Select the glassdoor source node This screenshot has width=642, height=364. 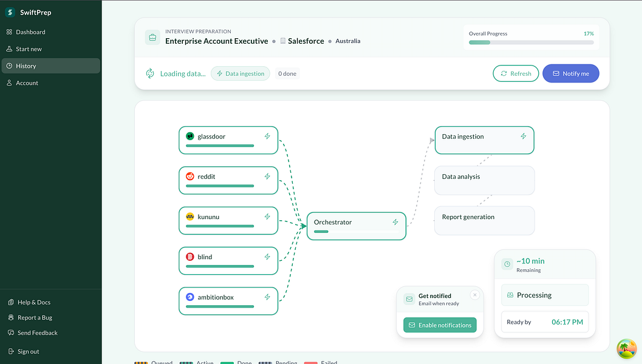pyautogui.click(x=228, y=140)
